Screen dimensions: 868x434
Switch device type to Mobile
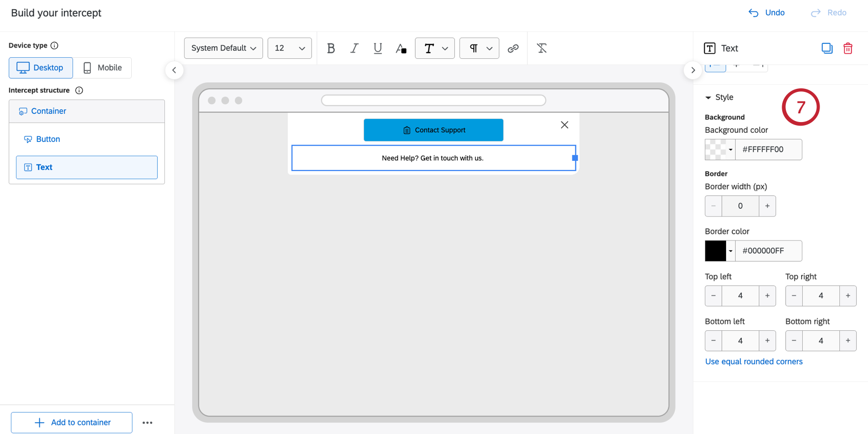point(103,67)
